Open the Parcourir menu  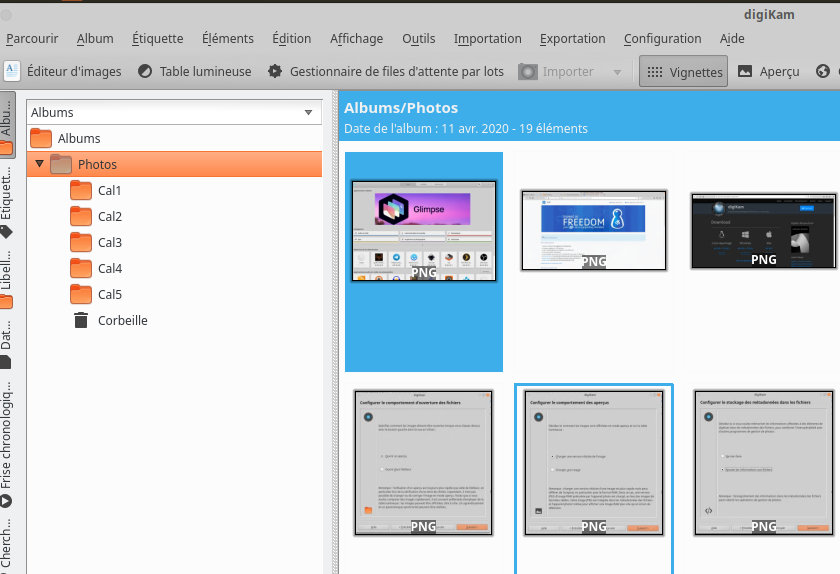pos(32,39)
